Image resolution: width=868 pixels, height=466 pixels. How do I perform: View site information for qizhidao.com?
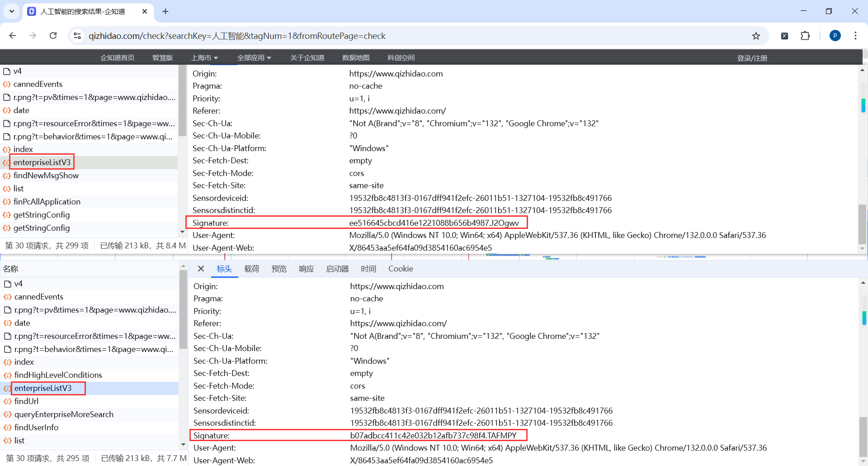tap(77, 36)
